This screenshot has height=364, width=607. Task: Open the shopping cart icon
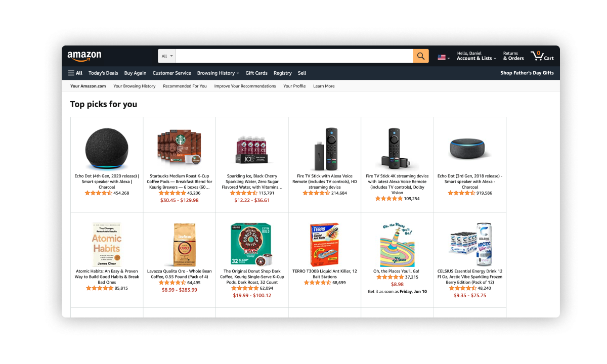click(542, 56)
